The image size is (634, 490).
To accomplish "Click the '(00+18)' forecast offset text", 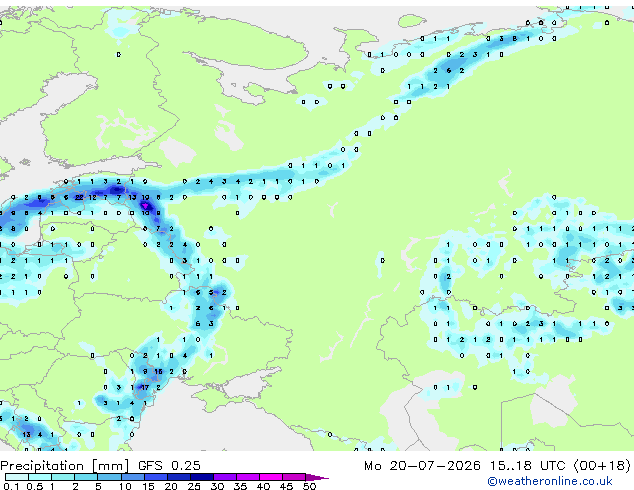I will click(602, 466).
